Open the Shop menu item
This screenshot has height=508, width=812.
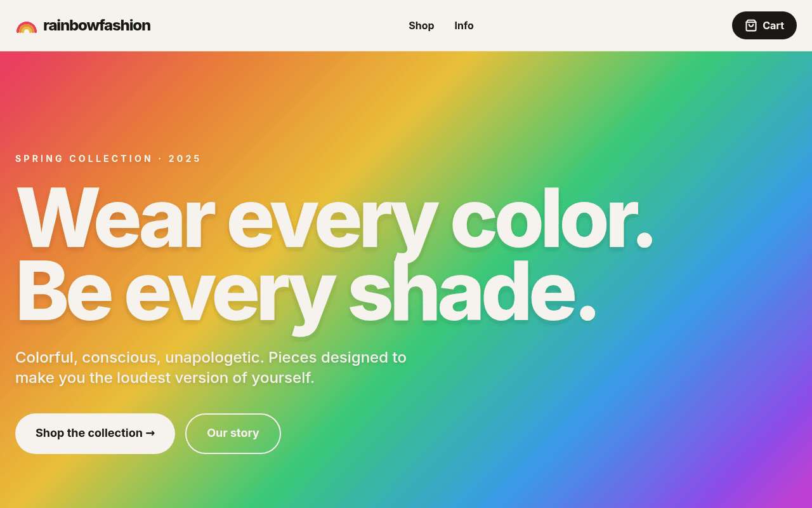click(421, 25)
